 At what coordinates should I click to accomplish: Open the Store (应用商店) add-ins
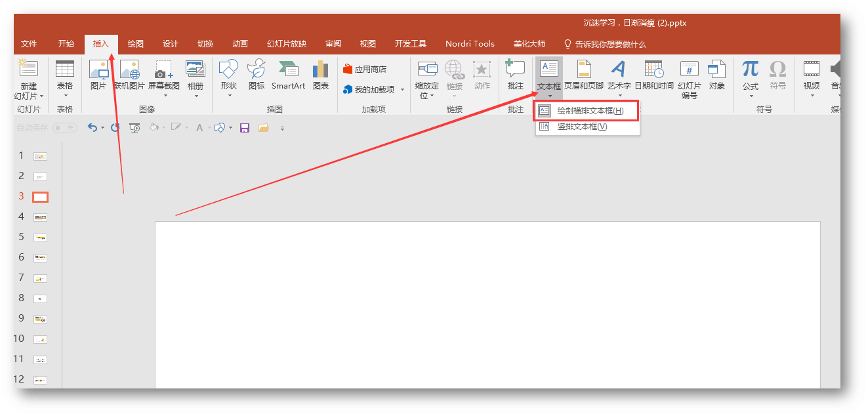pyautogui.click(x=365, y=69)
